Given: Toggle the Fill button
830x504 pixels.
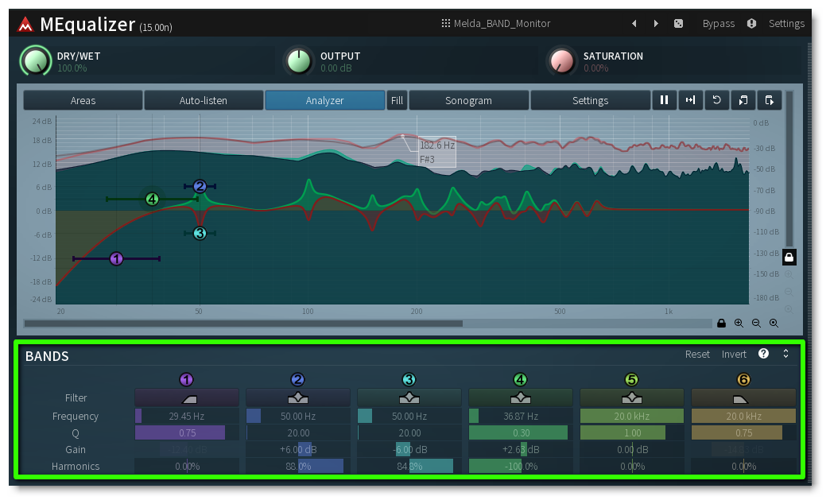Looking at the screenshot, I should (x=397, y=100).
